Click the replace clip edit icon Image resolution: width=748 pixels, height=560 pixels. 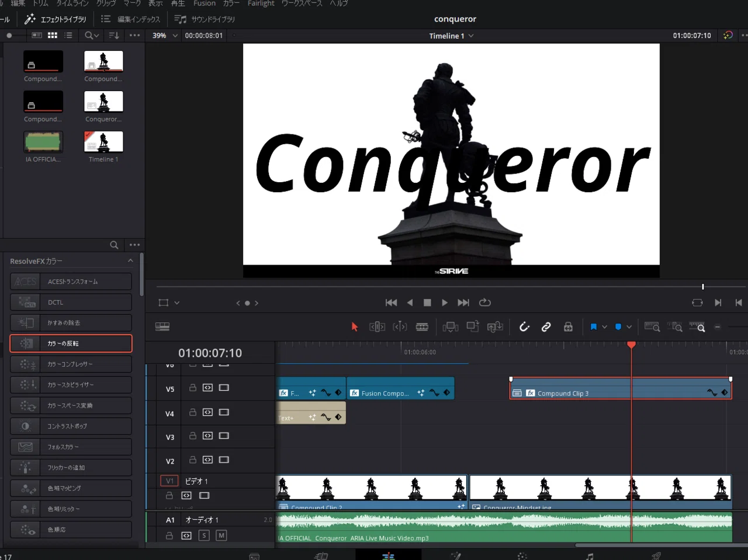coord(495,327)
